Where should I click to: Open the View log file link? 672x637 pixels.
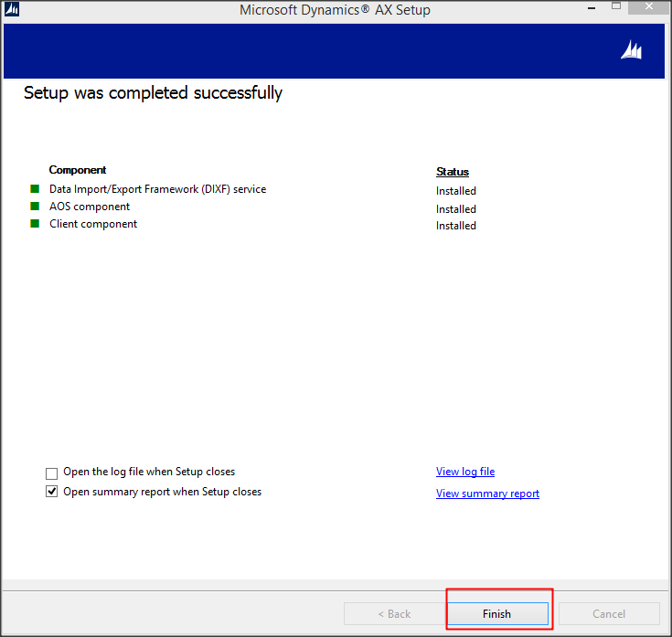465,472
